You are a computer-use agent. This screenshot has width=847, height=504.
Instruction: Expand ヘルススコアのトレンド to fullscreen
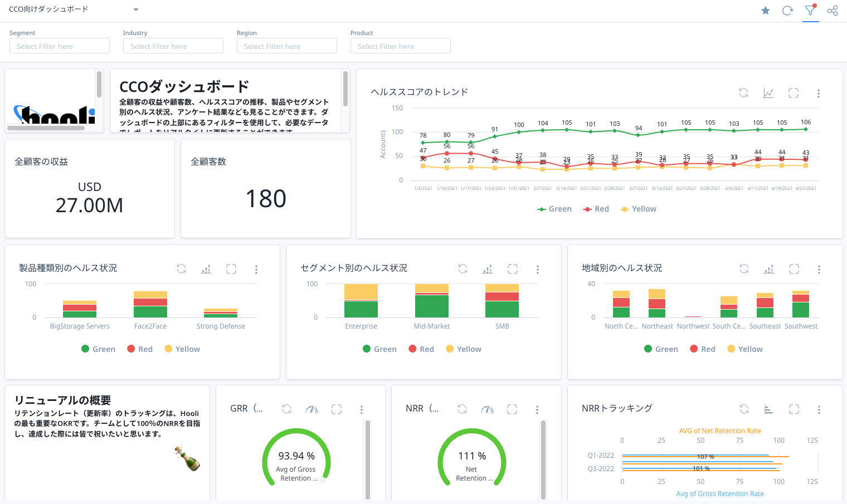(793, 93)
